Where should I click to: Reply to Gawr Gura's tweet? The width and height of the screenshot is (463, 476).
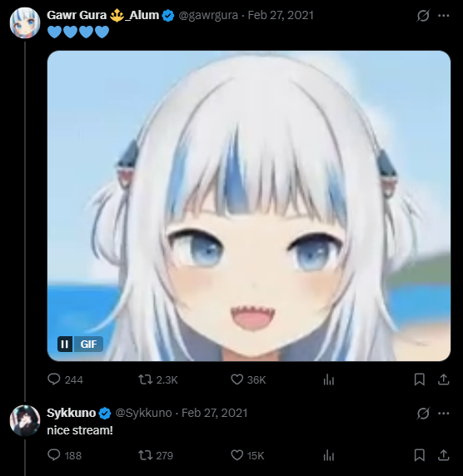tap(54, 379)
